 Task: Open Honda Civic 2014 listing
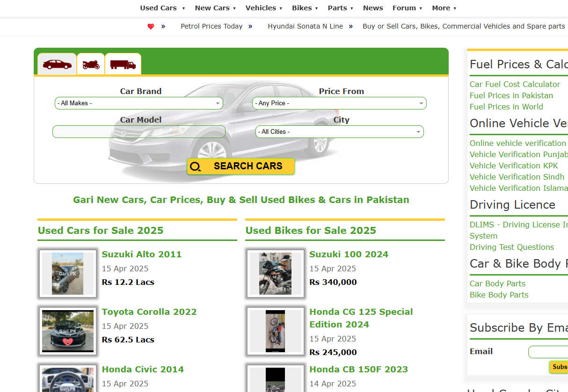click(x=143, y=370)
